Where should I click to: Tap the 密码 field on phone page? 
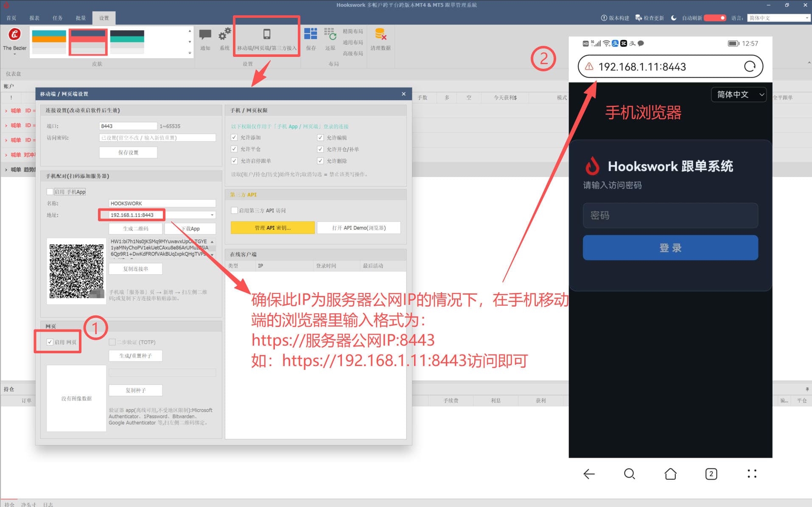pos(670,215)
